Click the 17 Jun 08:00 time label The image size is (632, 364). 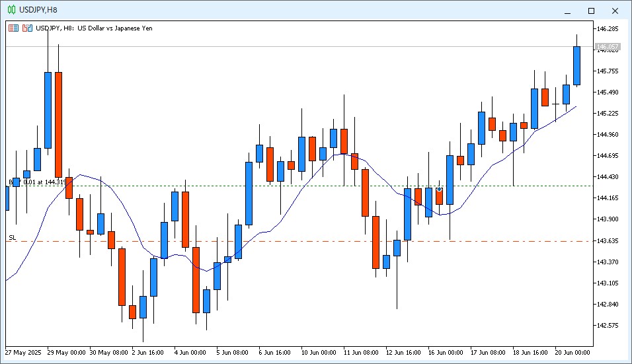488,353
